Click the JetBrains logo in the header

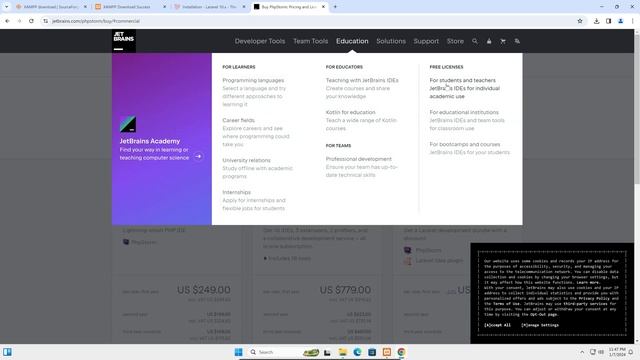coord(124,41)
